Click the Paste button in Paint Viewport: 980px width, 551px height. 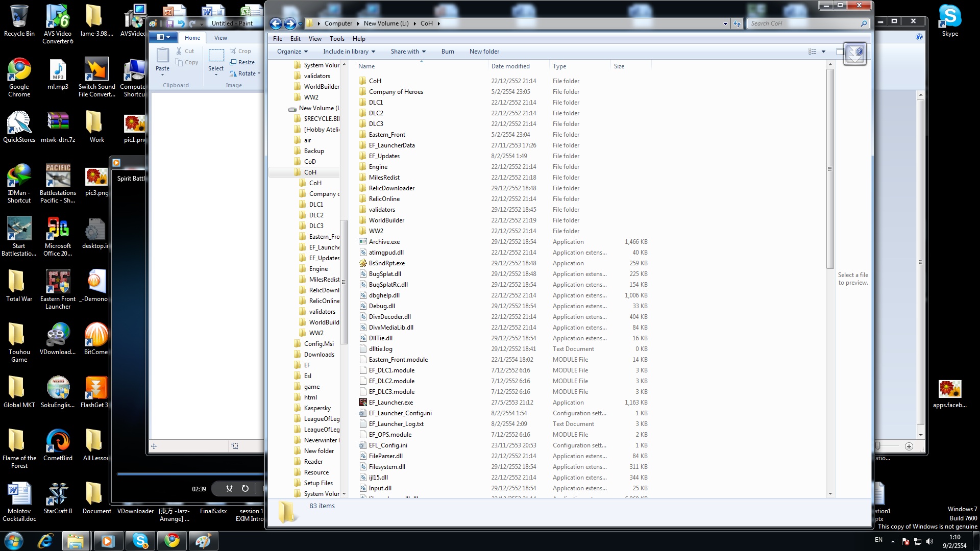[162, 61]
